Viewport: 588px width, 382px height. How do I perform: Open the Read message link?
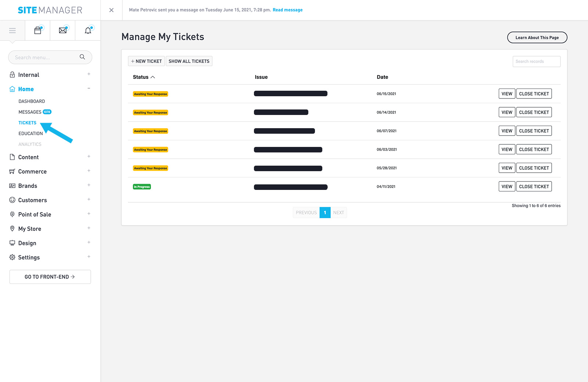click(287, 10)
